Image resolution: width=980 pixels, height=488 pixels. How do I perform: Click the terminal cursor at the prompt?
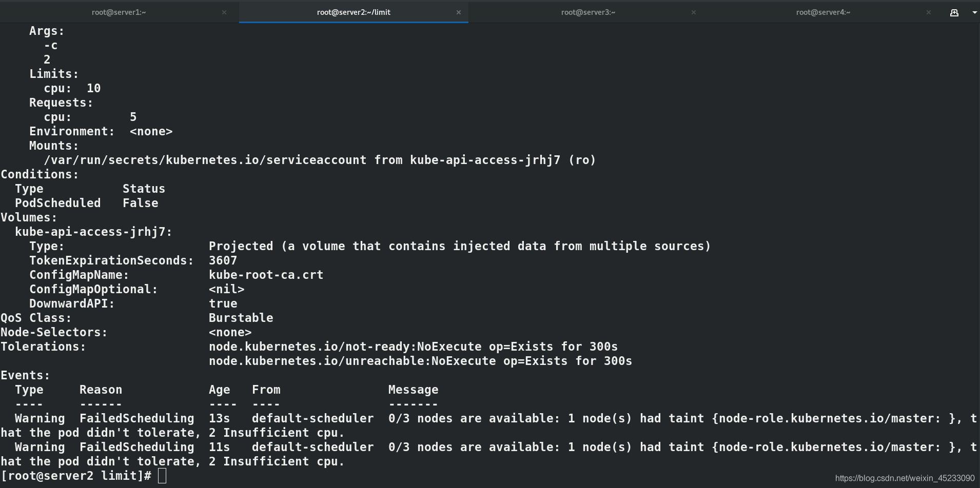(x=162, y=476)
